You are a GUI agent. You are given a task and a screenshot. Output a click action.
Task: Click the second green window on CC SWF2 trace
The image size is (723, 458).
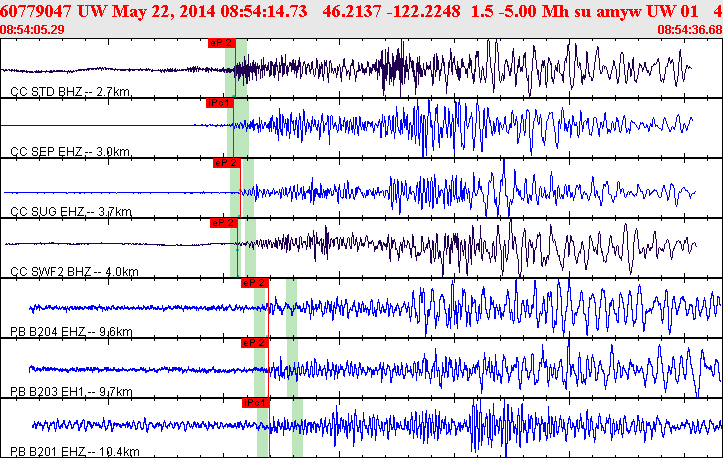click(x=250, y=248)
